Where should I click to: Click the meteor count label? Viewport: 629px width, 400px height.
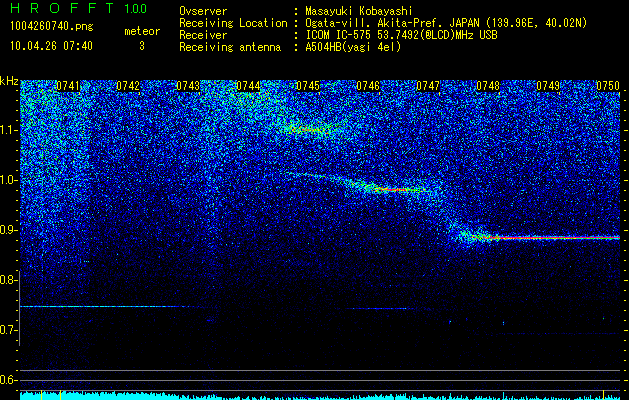pos(142,31)
